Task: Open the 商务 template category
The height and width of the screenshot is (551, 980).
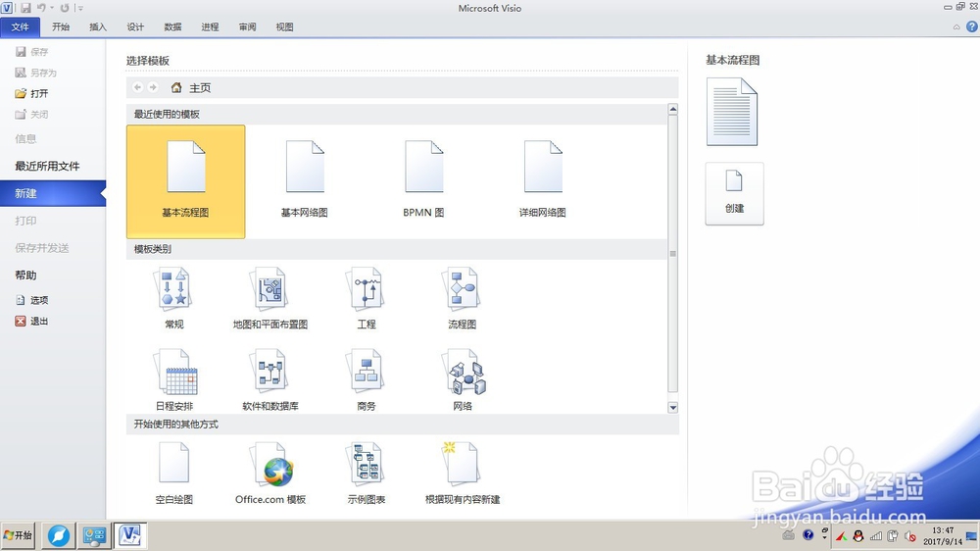Action: pos(367,380)
